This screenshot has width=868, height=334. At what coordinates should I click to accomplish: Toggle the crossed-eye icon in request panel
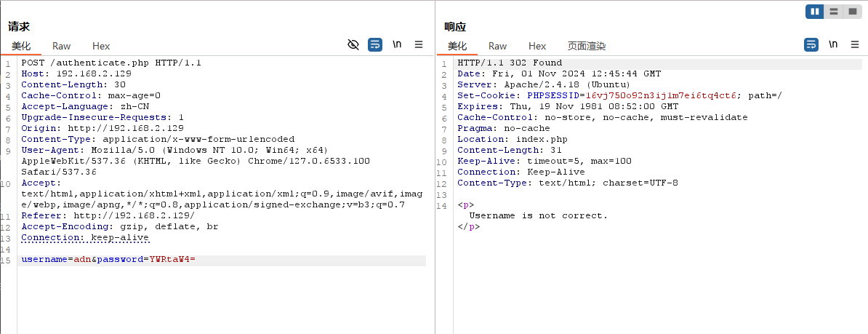coord(353,45)
